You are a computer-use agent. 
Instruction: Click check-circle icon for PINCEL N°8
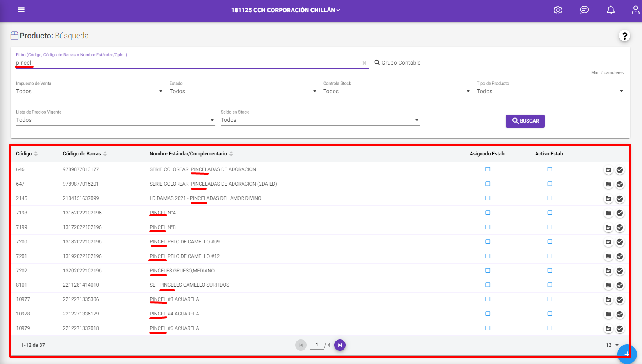(x=620, y=228)
